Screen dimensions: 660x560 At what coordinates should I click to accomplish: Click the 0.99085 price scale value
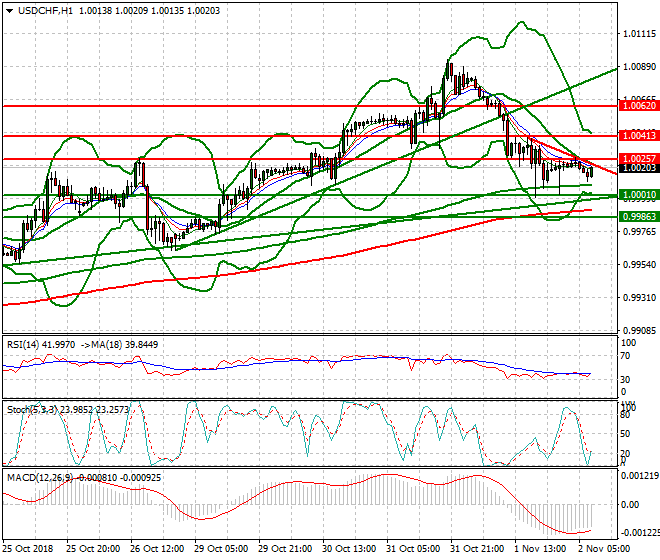point(639,331)
